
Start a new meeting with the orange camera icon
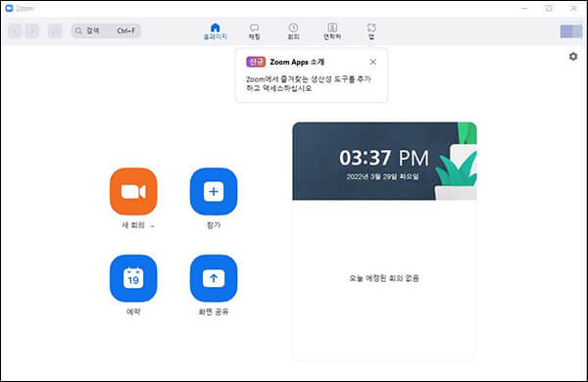coord(133,192)
